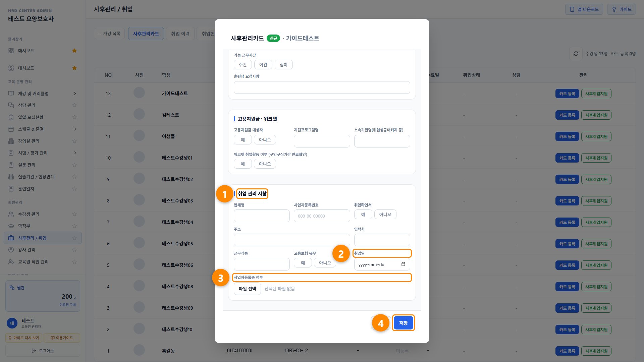
Task: Click the 로그아웃 logout icon
Action: tap(34, 351)
